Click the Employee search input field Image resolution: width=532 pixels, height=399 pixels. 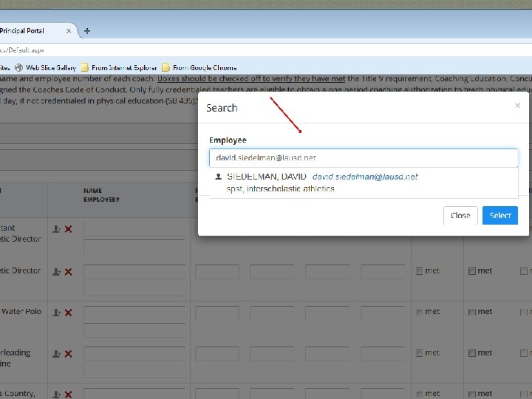coord(364,158)
